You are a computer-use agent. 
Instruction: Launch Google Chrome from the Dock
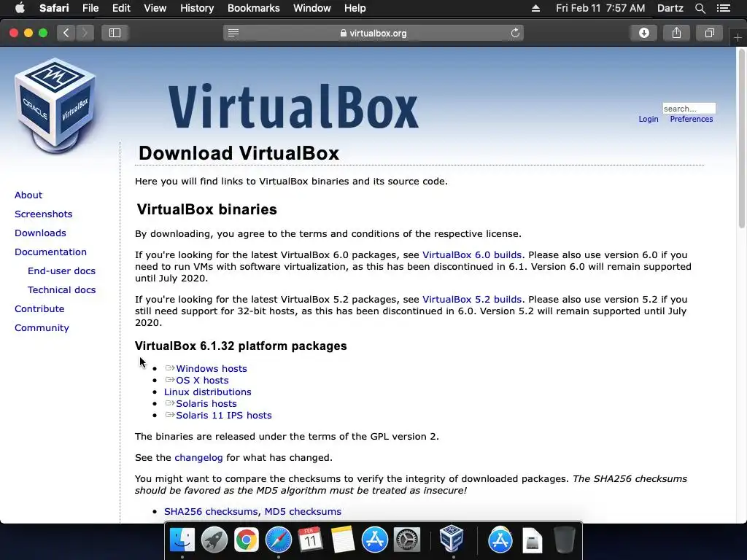coord(246,540)
